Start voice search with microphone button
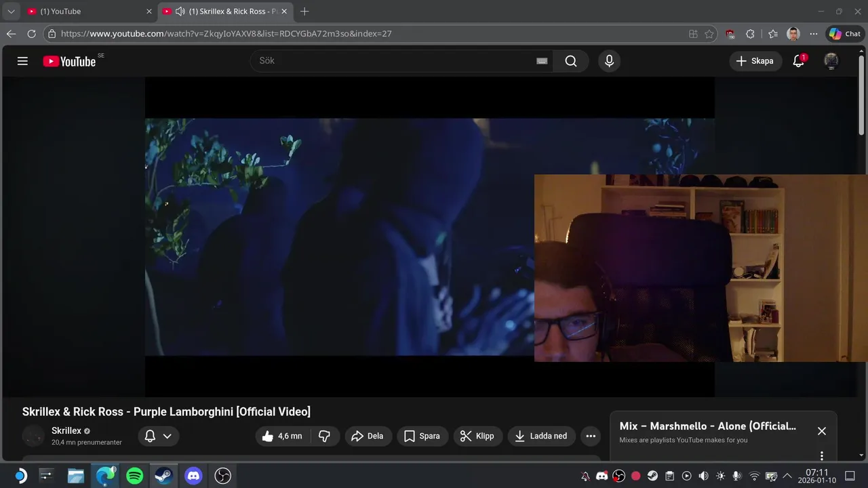Viewport: 868px width, 488px height. [x=609, y=61]
